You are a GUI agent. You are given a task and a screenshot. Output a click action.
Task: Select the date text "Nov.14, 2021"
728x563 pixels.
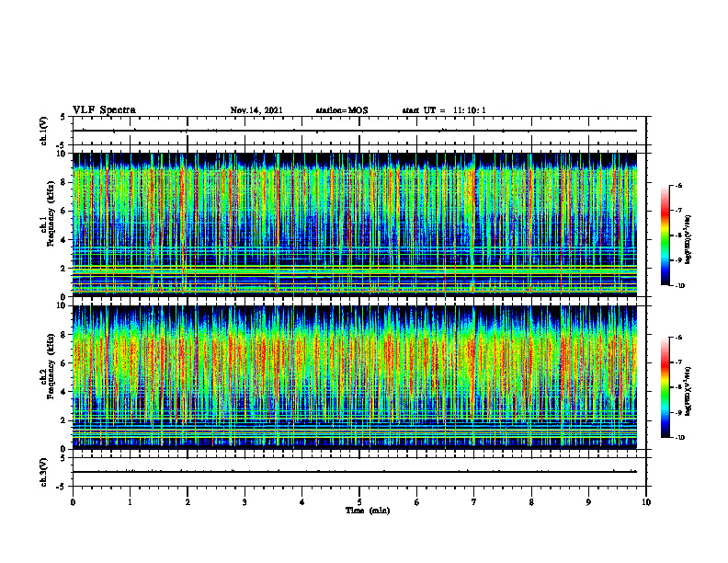[256, 110]
